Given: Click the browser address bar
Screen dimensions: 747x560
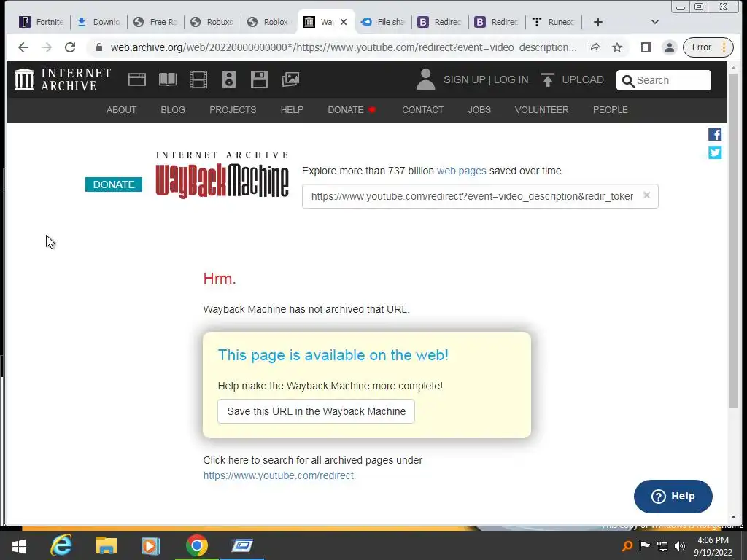Looking at the screenshot, I should pos(343,47).
